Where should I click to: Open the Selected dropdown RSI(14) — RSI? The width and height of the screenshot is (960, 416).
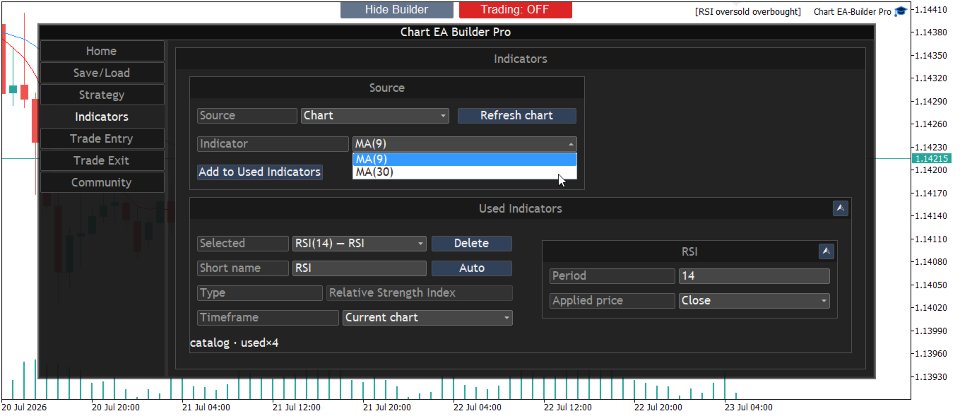[x=359, y=244]
